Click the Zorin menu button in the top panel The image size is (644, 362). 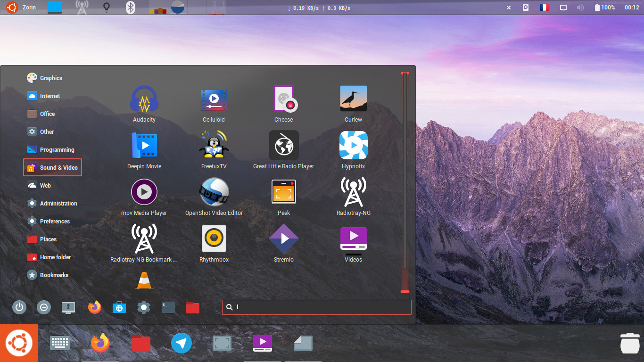(x=22, y=8)
